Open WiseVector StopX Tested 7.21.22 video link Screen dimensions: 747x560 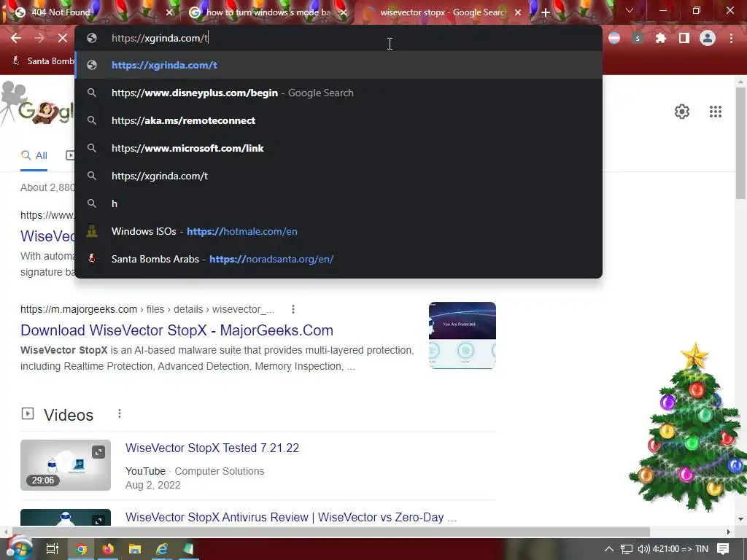212,448
